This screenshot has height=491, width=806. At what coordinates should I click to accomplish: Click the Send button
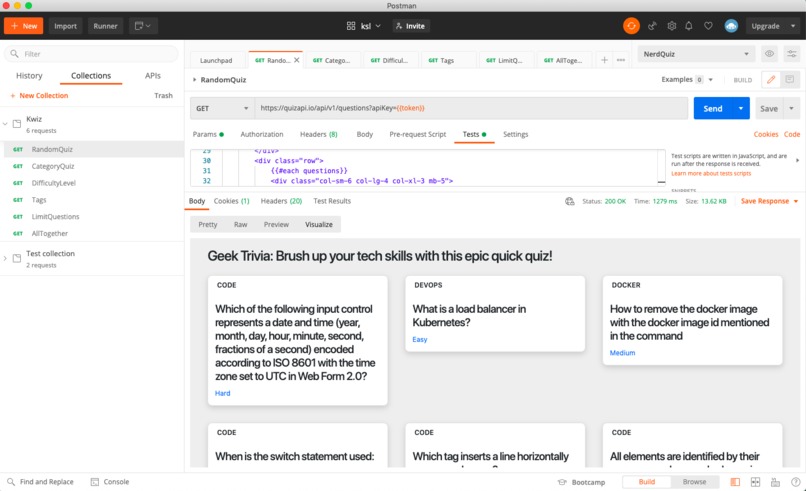click(712, 108)
